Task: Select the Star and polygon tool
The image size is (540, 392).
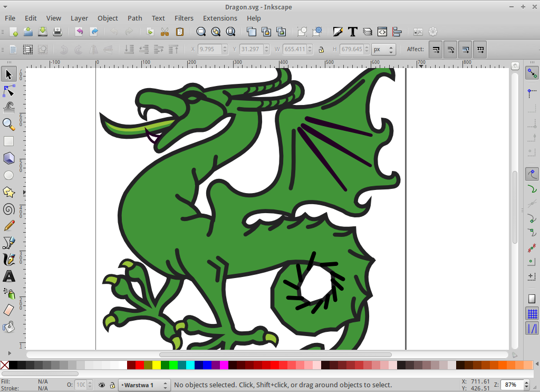Action: [x=8, y=192]
